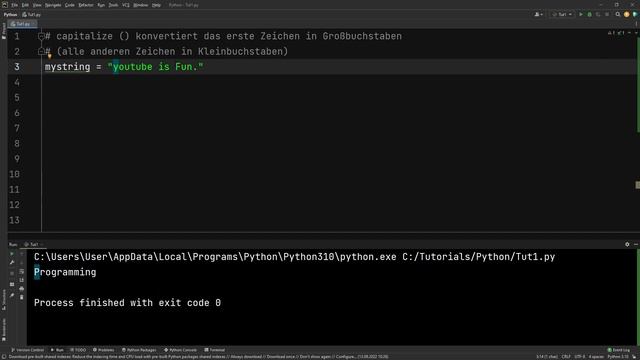The width and height of the screenshot is (640, 360).
Task: Open the Project tool window sidebar
Action: (x=4, y=31)
